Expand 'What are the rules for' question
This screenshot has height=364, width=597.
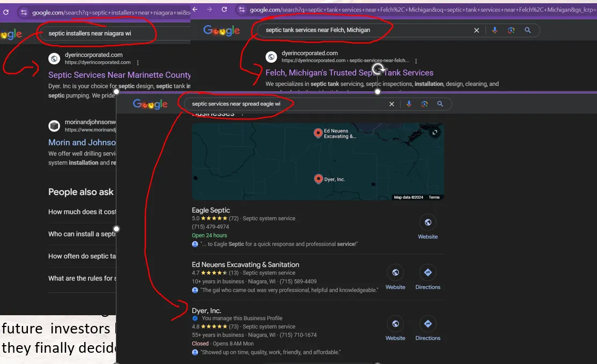pyautogui.click(x=82, y=278)
